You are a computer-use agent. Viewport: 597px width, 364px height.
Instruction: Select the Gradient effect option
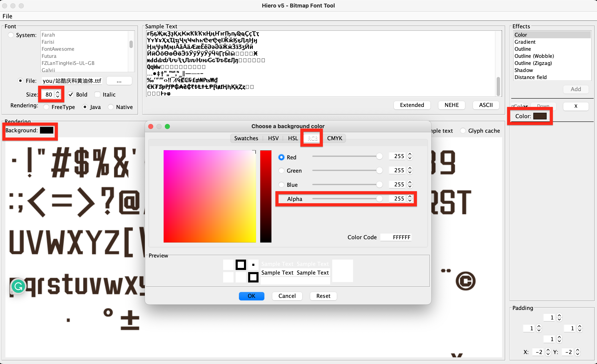pyautogui.click(x=525, y=42)
